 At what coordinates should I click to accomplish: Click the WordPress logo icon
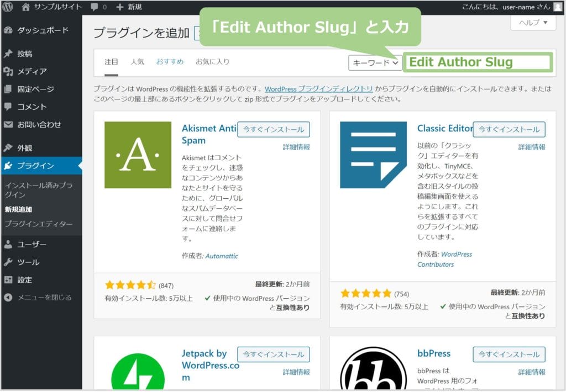pyautogui.click(x=7, y=7)
